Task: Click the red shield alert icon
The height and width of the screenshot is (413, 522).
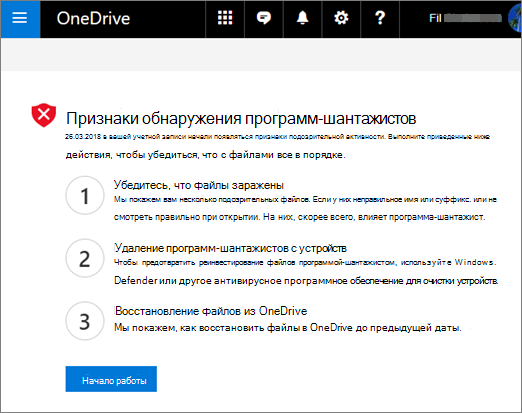Action: click(44, 115)
